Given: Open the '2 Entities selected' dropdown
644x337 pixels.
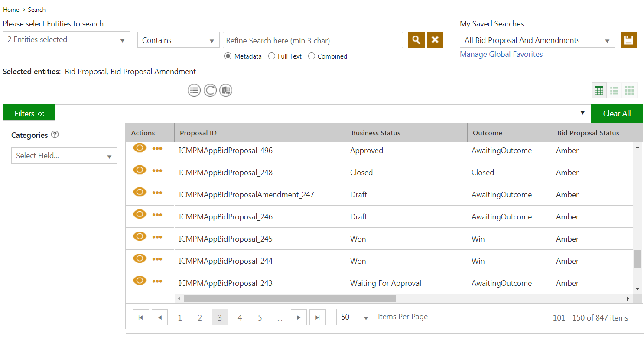Looking at the screenshot, I should (x=66, y=39).
